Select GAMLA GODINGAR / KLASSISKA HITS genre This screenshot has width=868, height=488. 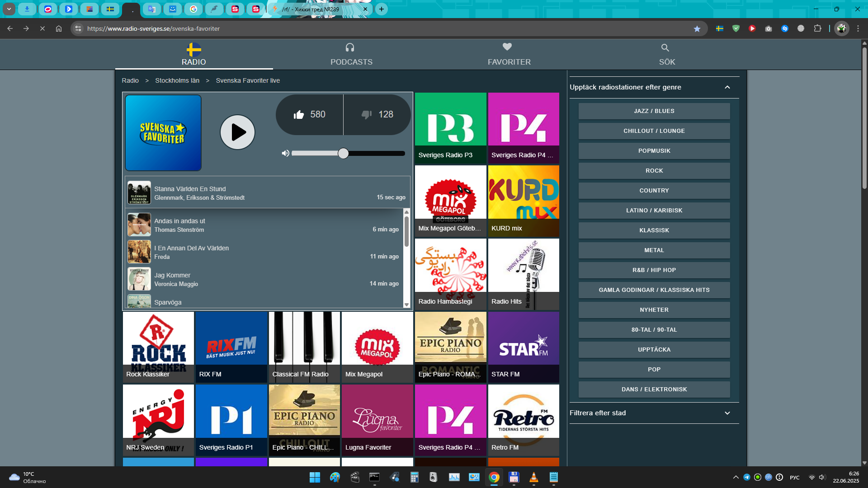(x=654, y=290)
